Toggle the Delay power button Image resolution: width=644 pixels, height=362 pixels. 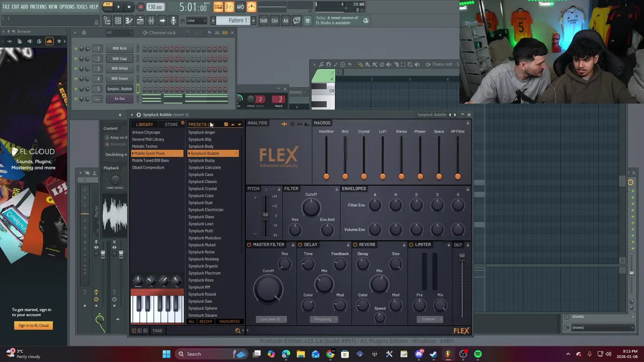point(300,245)
